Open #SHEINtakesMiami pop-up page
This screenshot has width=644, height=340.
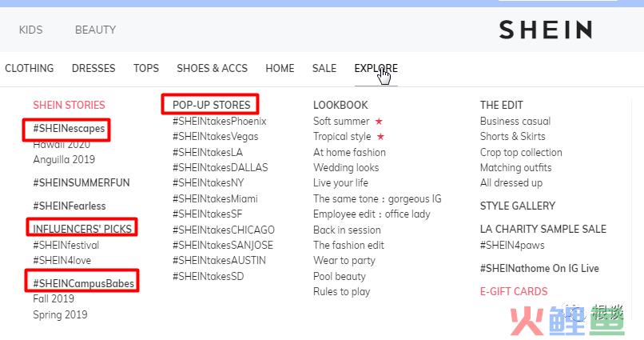(215, 199)
